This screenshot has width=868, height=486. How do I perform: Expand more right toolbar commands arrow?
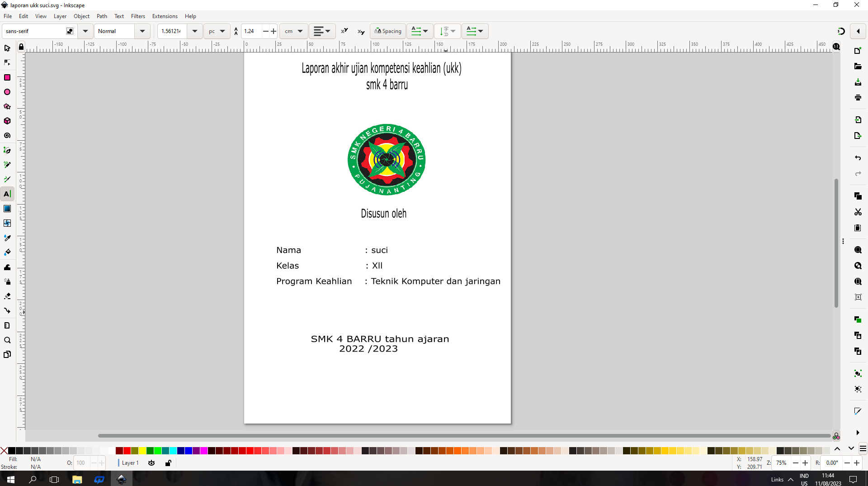pos(858,433)
